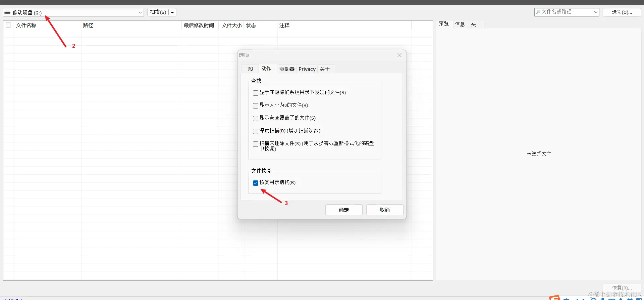Image resolution: width=644 pixels, height=300 pixels.
Task: Switch to the 预览 preview tab
Action: [444, 24]
